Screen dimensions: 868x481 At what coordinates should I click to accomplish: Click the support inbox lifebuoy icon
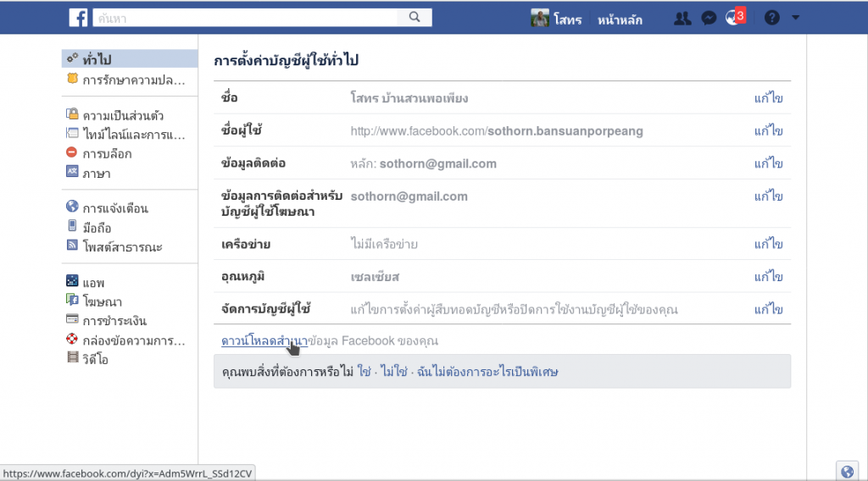(x=72, y=339)
